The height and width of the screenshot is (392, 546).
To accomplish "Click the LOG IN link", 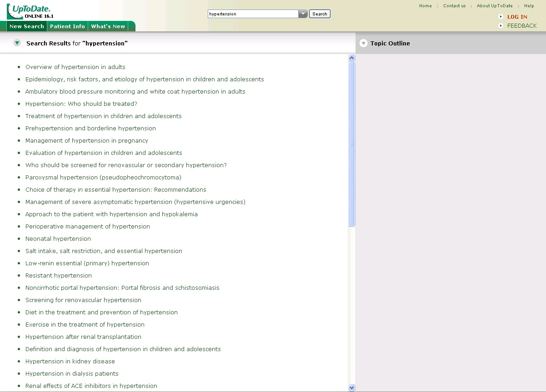I will coord(517,17).
